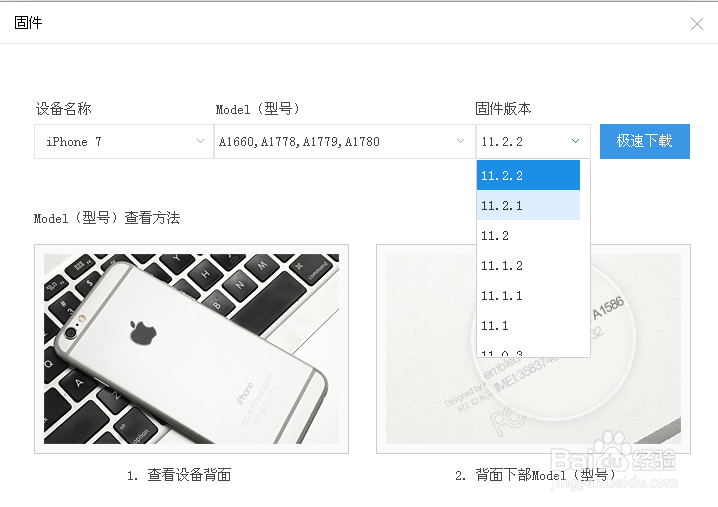Click the 极速下载 button
Screen dimensions: 718x507
click(x=645, y=141)
